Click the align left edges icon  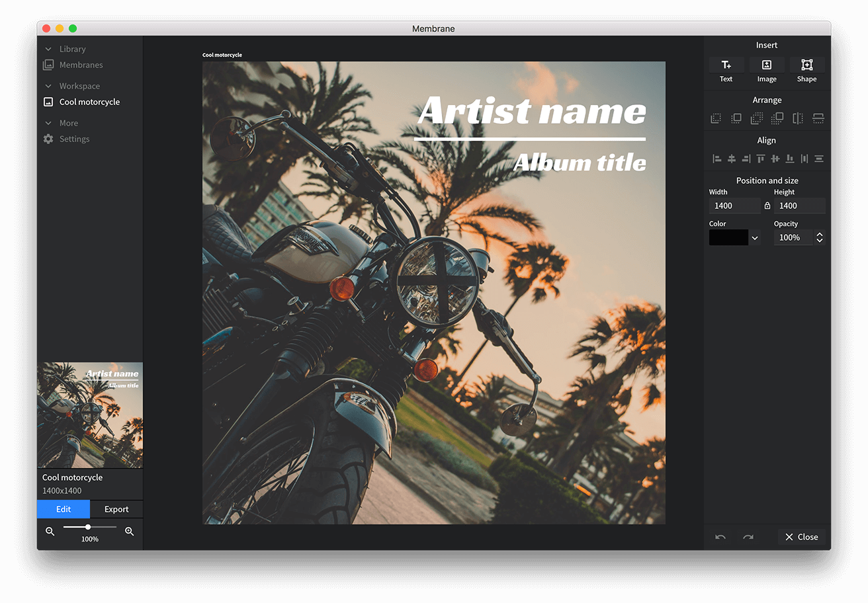(x=716, y=159)
